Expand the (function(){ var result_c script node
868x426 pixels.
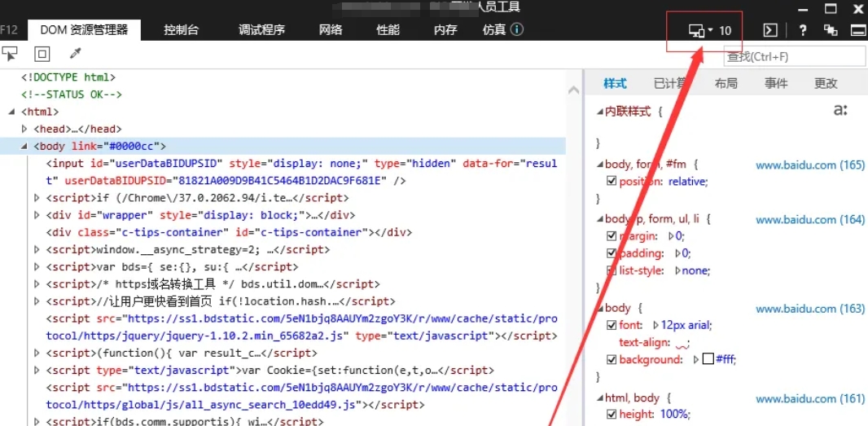click(x=37, y=353)
